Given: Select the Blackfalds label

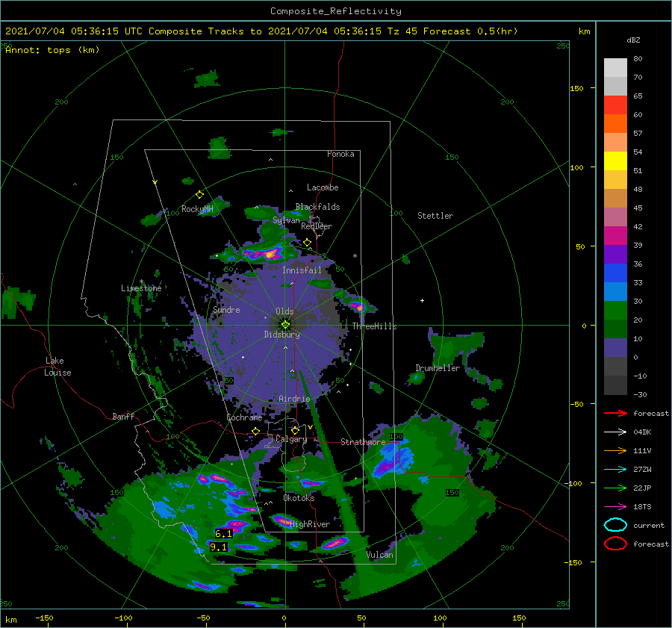Looking at the screenshot, I should 317,207.
